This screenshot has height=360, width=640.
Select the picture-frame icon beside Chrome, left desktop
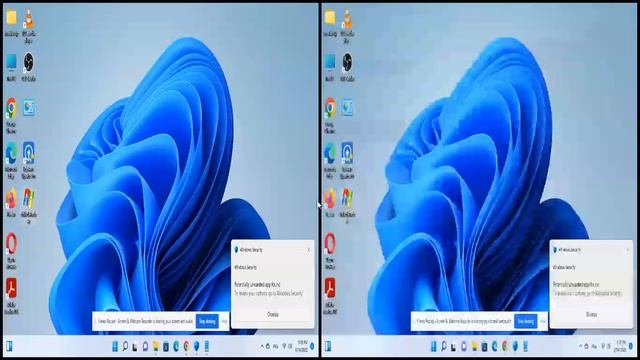pyautogui.click(x=29, y=108)
